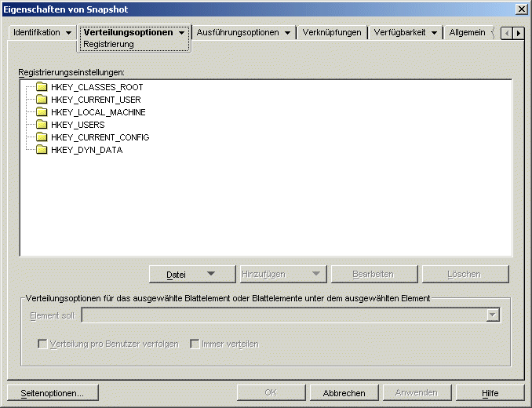The width and height of the screenshot is (532, 408).
Task: Open the Verteilungsoptionen tab dropdown arrow
Action: [x=182, y=33]
